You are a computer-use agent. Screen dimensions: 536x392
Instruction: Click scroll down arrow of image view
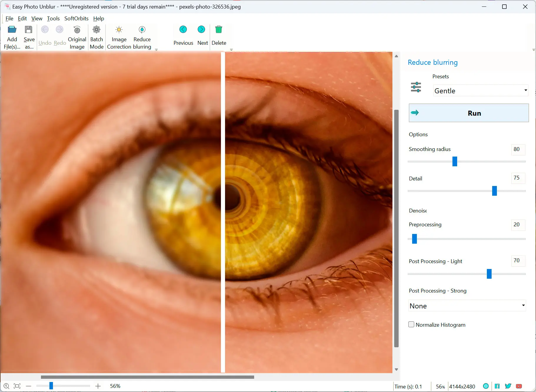[396, 369]
